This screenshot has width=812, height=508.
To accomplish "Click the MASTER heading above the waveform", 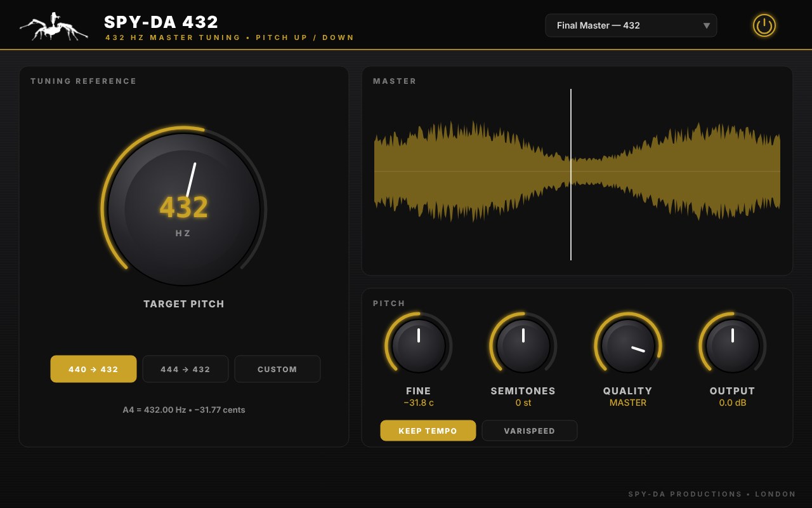I will [395, 81].
